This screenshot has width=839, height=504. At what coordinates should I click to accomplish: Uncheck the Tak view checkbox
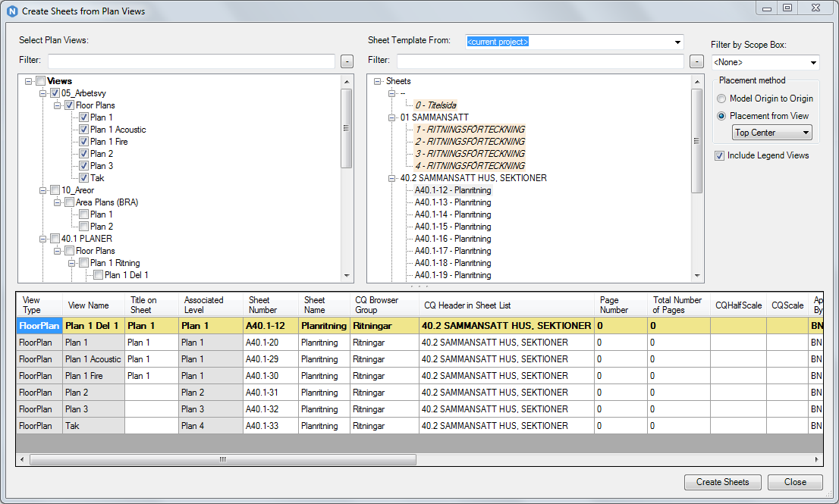[83, 177]
